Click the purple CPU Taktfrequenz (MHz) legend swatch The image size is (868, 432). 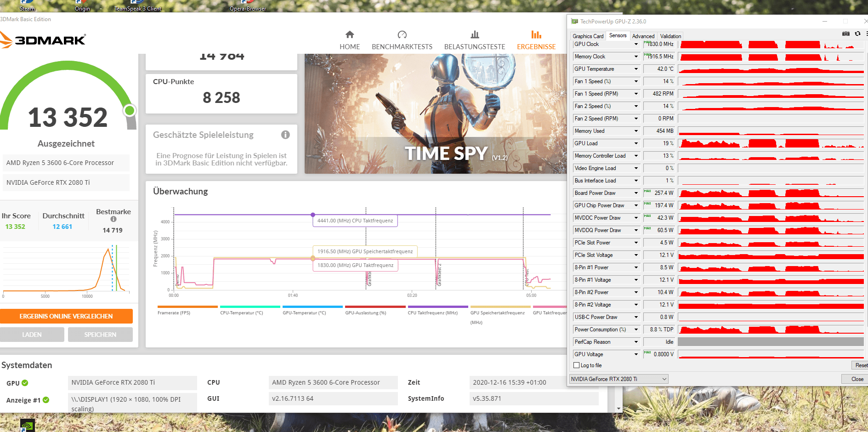tap(438, 307)
